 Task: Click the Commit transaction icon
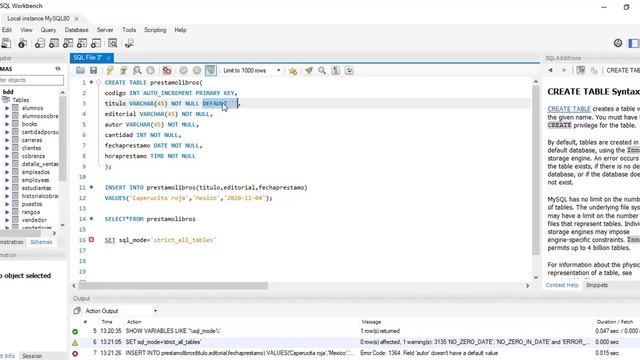183,71
